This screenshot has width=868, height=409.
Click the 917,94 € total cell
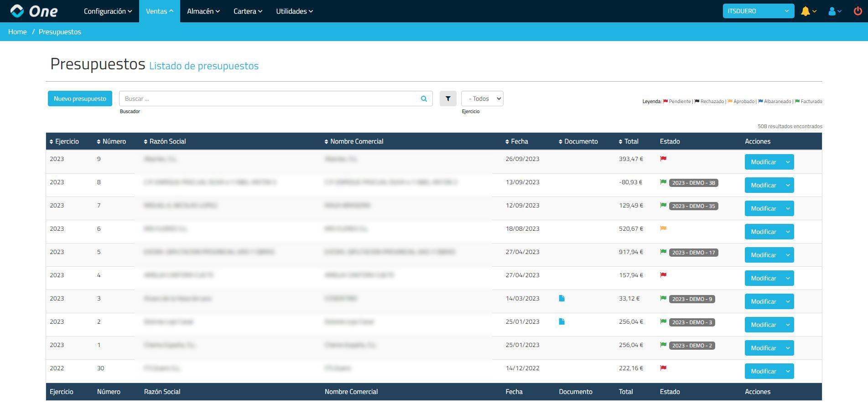[631, 252]
